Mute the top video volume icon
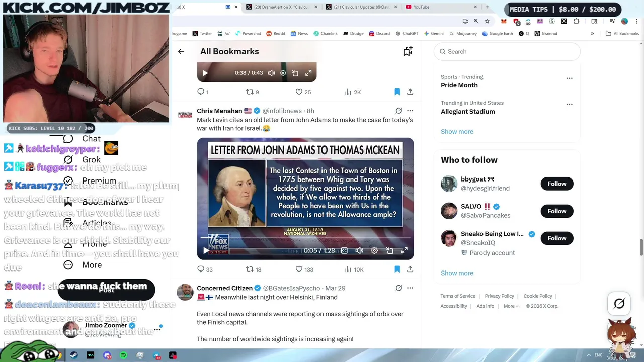Image resolution: width=644 pixels, height=362 pixels. coord(271,73)
